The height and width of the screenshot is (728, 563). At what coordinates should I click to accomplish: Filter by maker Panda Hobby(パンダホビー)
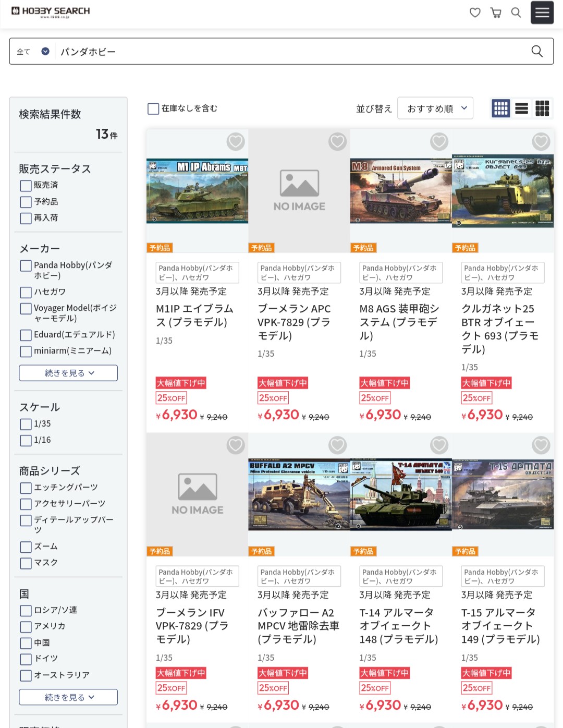(26, 265)
